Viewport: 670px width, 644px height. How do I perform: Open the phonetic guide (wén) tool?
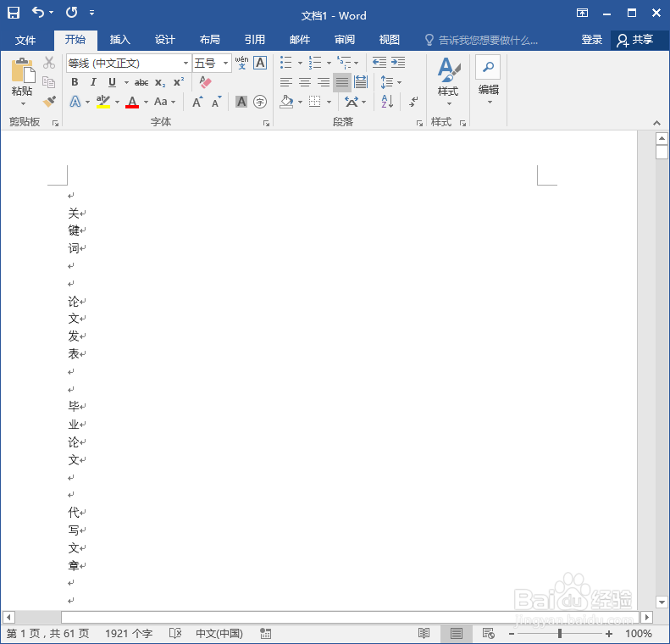(x=242, y=63)
